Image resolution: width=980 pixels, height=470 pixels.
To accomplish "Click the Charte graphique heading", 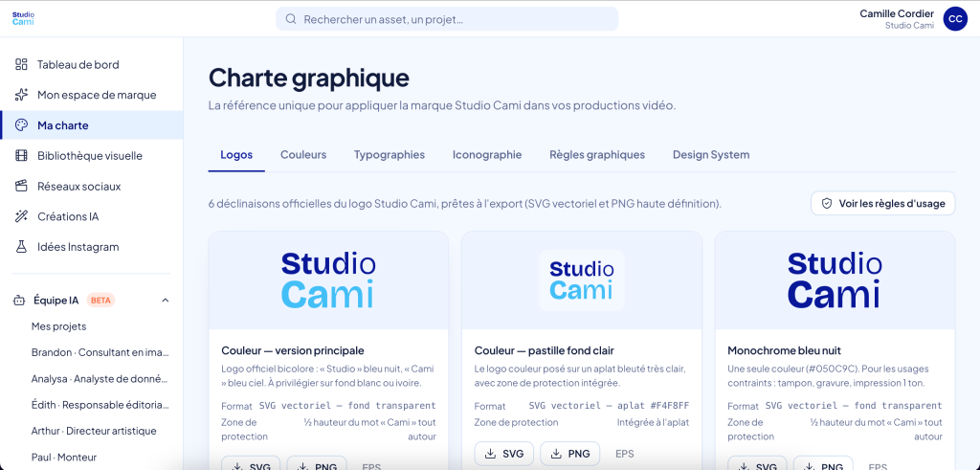I will pyautogui.click(x=309, y=78).
